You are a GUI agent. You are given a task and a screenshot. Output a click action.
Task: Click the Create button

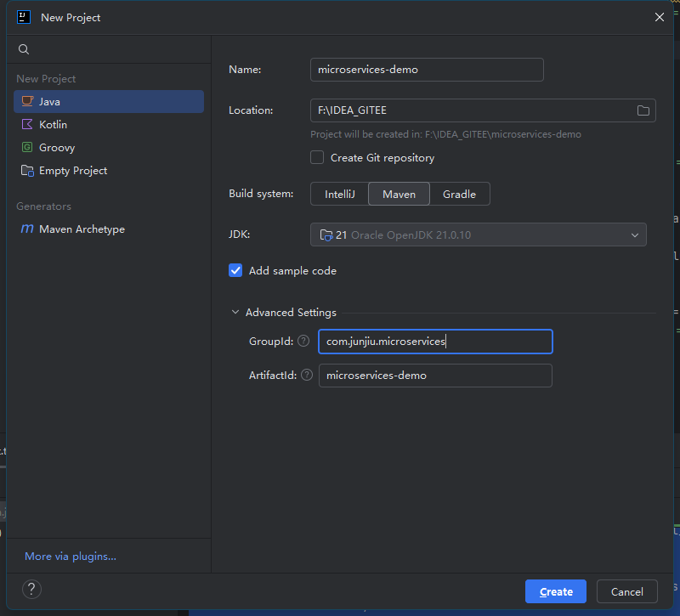[556, 591]
